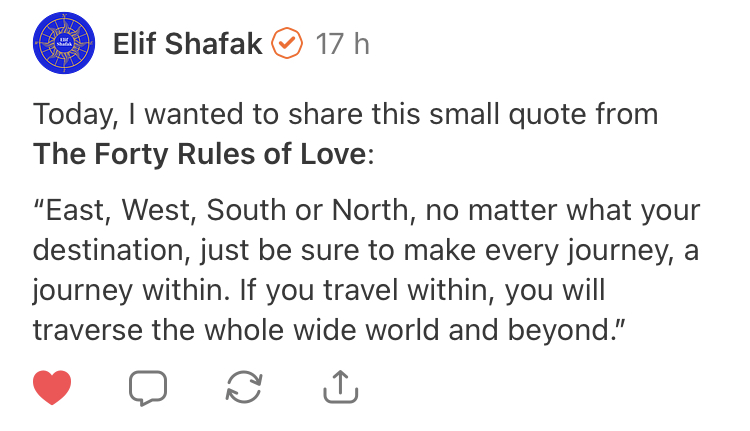Restack the post using the circular arrows
750x431 pixels.
243,388
